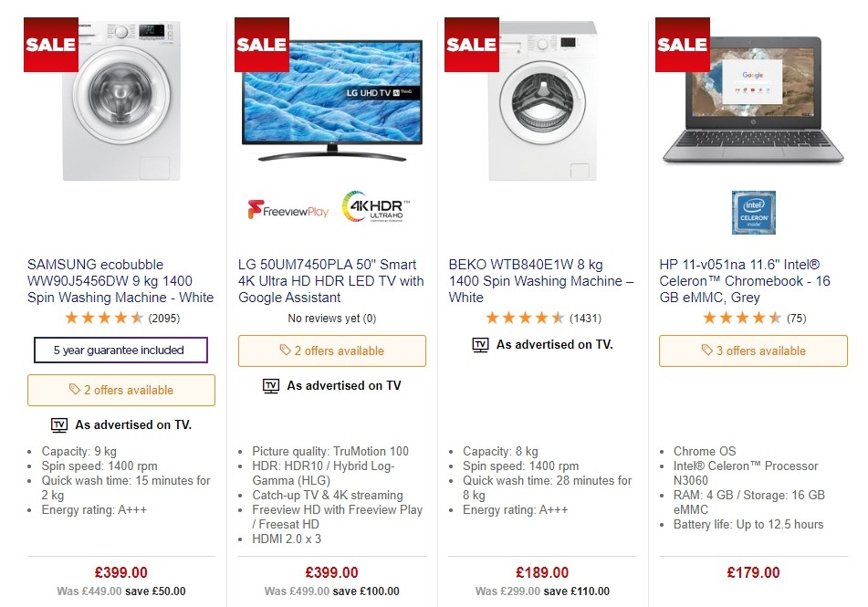
Task: Click the TV icon on the BEKO listing
Action: [481, 345]
